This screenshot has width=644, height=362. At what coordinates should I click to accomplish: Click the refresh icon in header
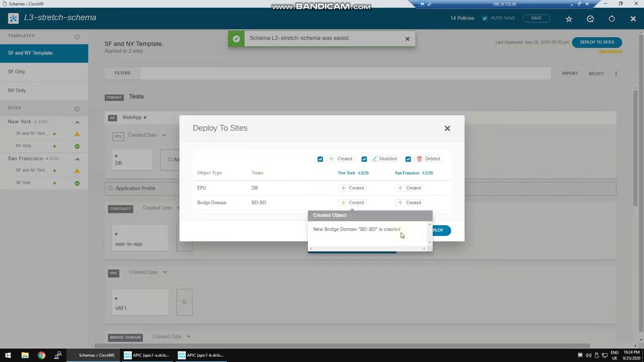click(x=612, y=19)
